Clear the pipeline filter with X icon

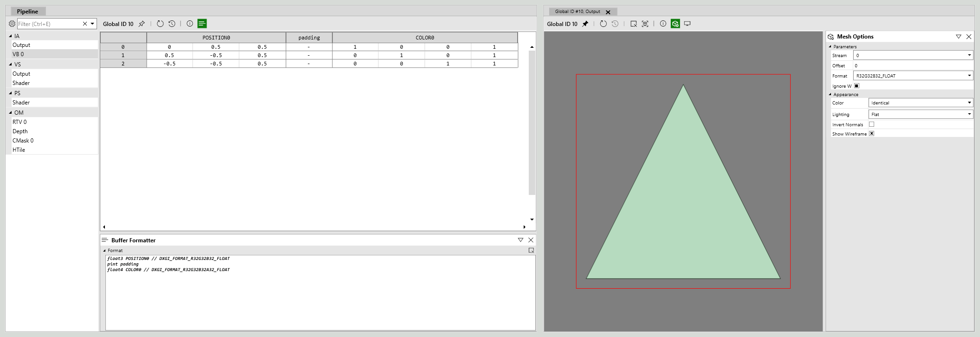(85, 24)
